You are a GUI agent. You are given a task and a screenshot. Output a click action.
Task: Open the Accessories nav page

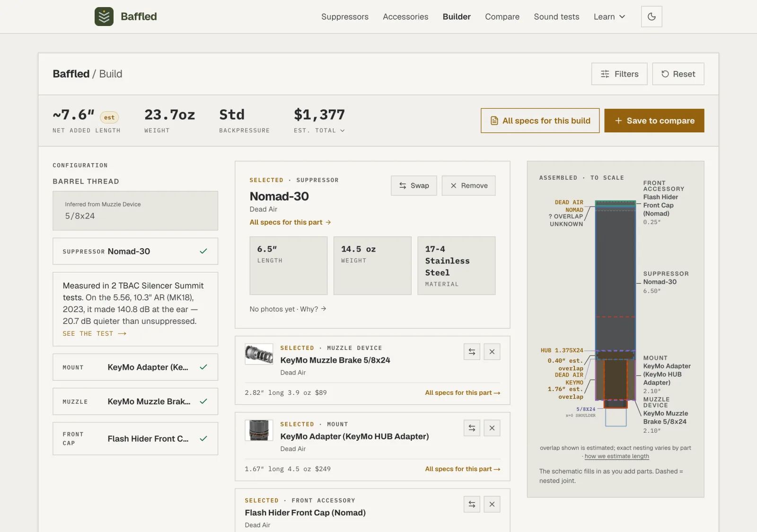tap(405, 17)
